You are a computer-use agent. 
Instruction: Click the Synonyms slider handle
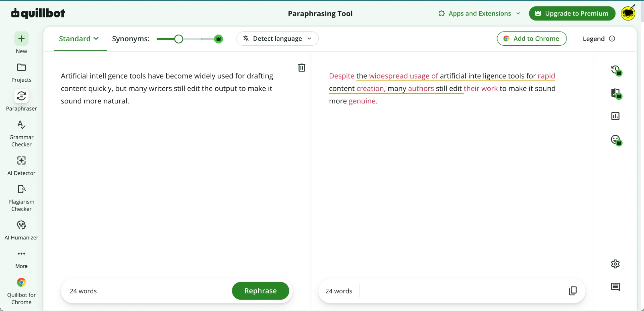(179, 39)
